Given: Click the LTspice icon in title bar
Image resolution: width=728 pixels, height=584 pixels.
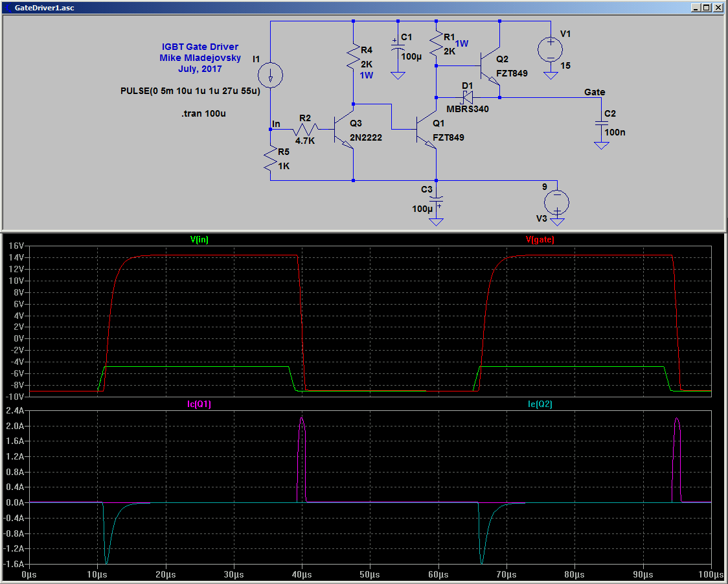Looking at the screenshot, I should (x=8, y=7).
